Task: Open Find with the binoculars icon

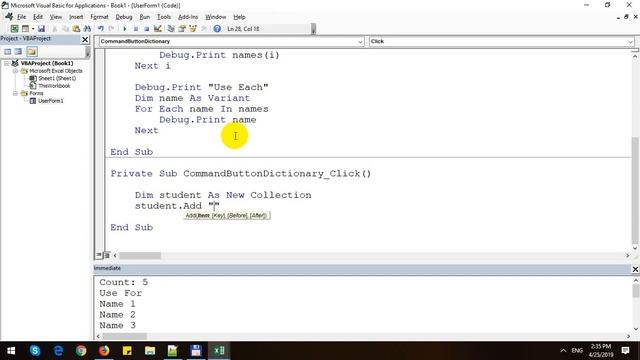Action: coord(87,29)
